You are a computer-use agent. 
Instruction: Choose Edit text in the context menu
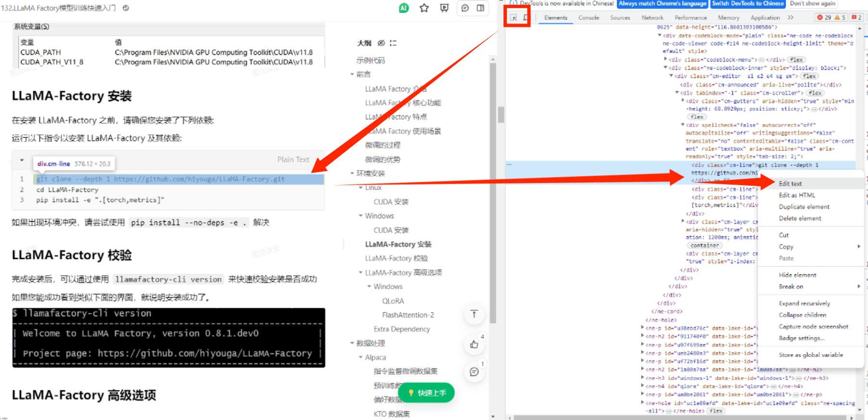coord(811,184)
